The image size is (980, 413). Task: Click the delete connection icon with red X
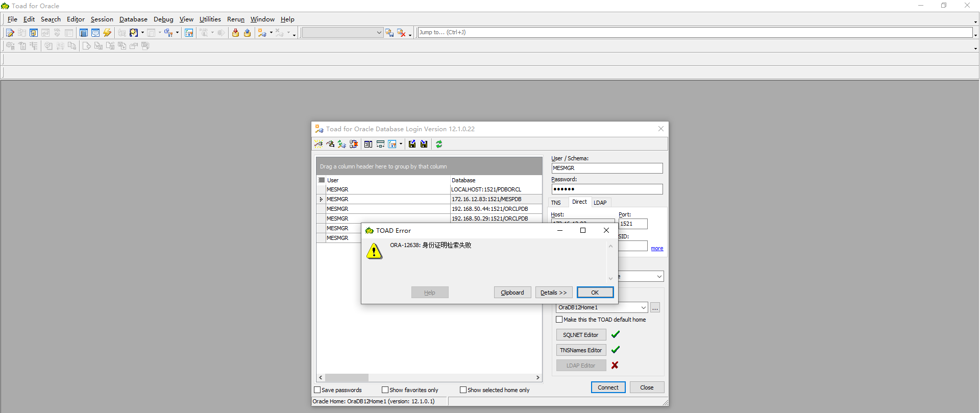point(354,144)
